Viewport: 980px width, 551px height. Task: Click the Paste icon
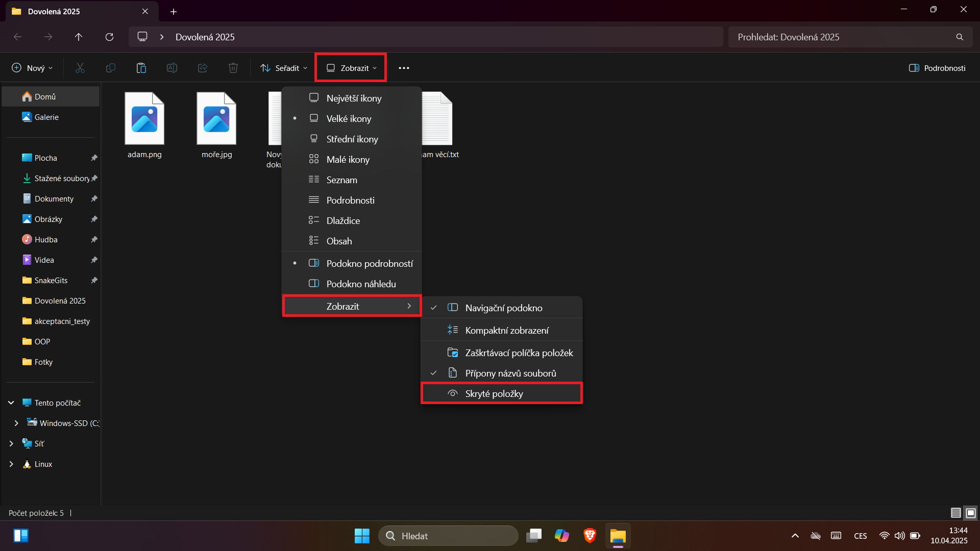pos(141,67)
